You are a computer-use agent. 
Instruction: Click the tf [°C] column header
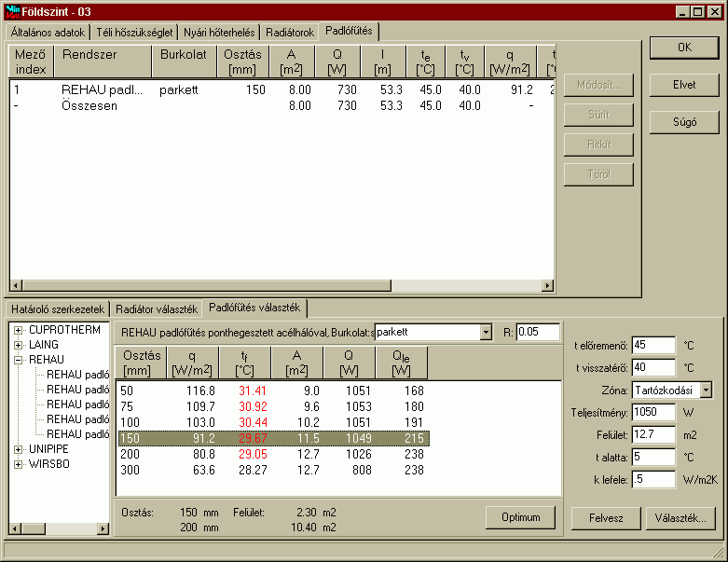pyautogui.click(x=244, y=363)
